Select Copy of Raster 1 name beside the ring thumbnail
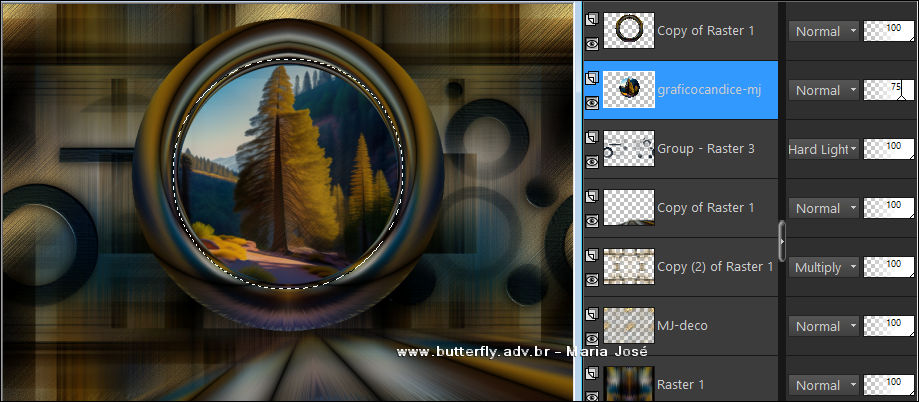Viewport: 919px width, 402px height. (x=706, y=31)
